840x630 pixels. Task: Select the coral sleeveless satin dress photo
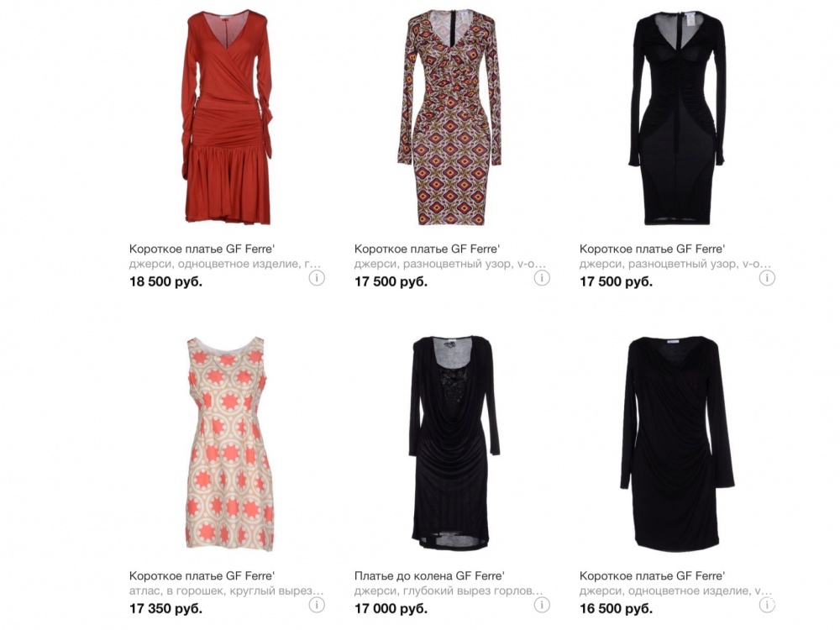[228, 444]
